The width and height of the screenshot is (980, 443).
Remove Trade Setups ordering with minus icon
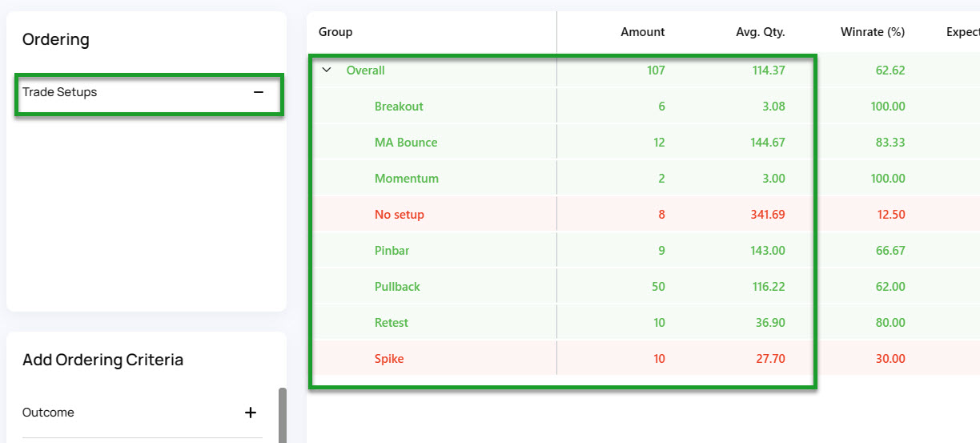[x=259, y=92]
